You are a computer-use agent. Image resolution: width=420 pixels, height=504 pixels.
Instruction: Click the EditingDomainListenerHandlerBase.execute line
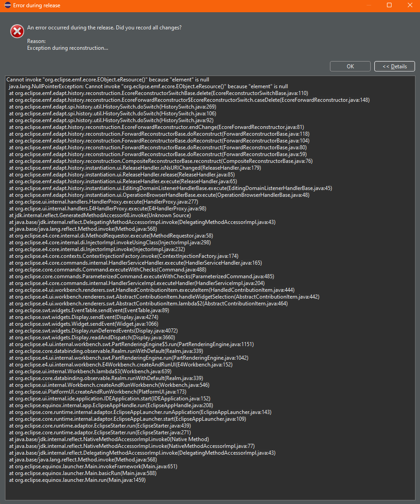[x=171, y=188]
